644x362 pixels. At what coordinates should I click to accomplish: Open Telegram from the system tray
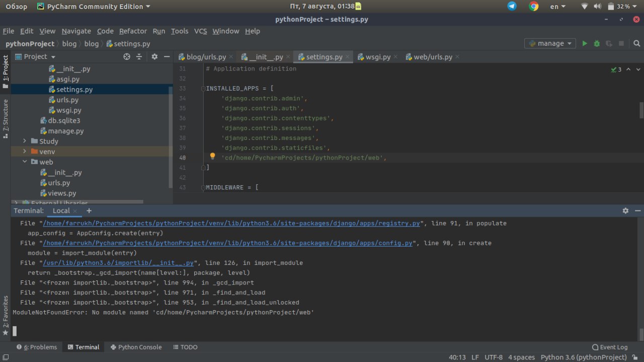512,6
